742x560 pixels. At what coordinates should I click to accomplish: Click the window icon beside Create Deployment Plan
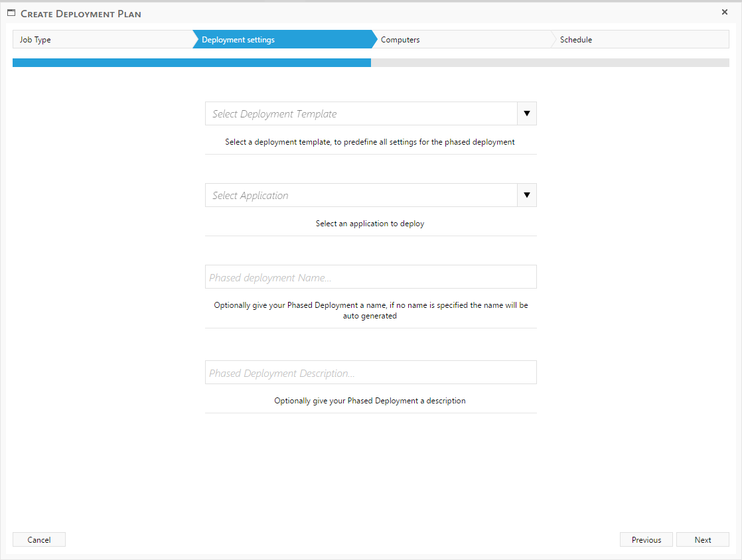coord(11,13)
